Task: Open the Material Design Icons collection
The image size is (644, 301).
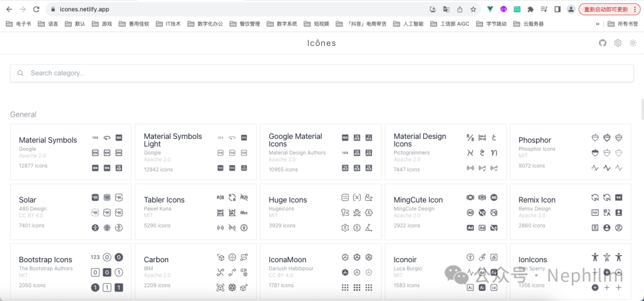Action: (445, 152)
